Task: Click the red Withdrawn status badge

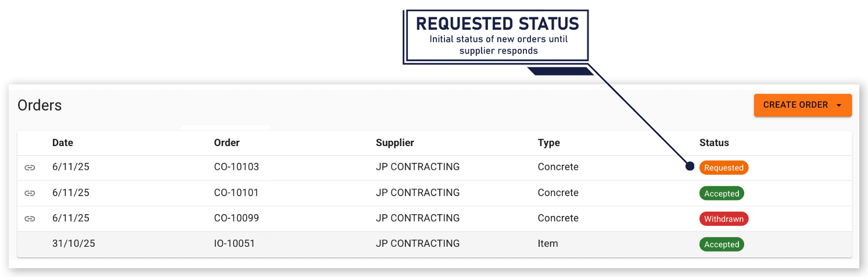Action: (723, 219)
